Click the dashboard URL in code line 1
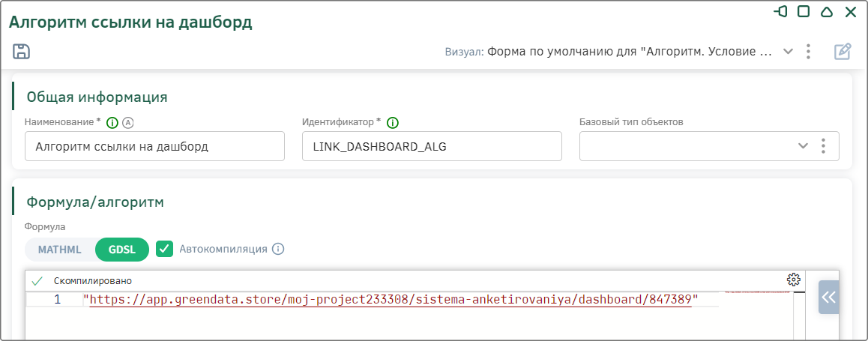The width and height of the screenshot is (868, 341). coord(391,300)
